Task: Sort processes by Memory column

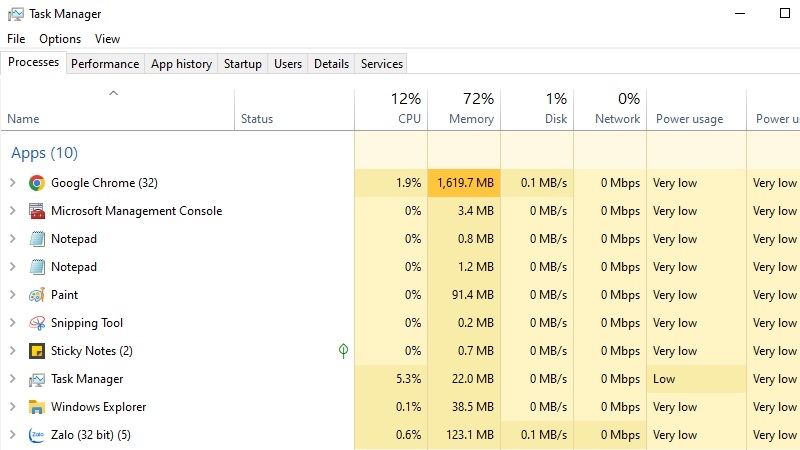Action: click(x=470, y=109)
